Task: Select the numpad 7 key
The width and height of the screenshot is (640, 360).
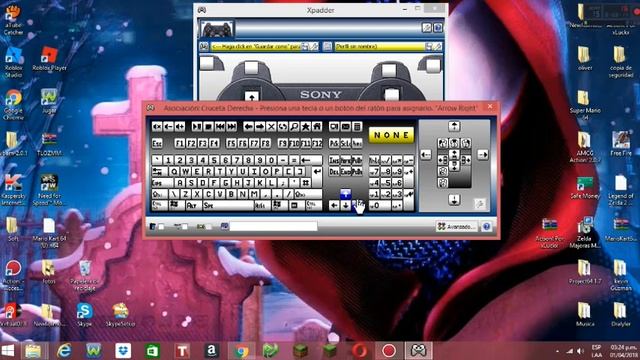Action: pos(374,171)
